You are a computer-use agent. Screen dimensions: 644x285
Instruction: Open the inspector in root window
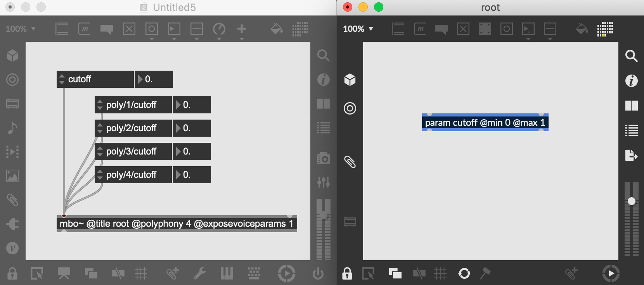(631, 81)
